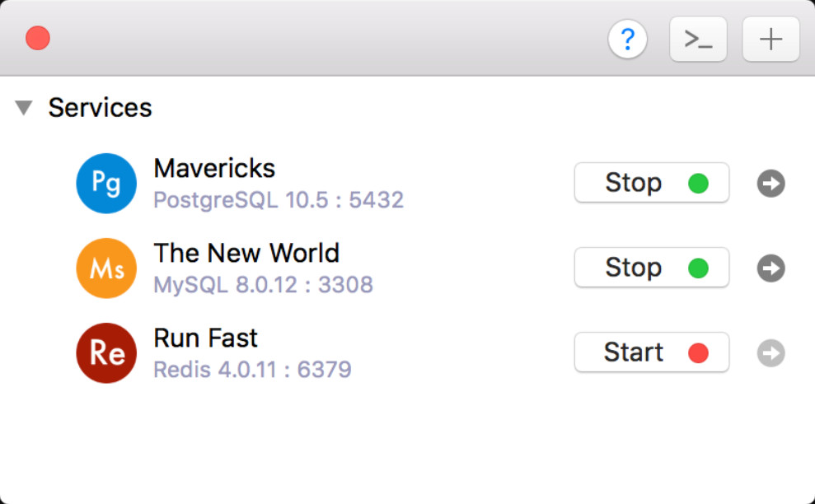Collapse the Services disclosure triangle

tap(24, 108)
